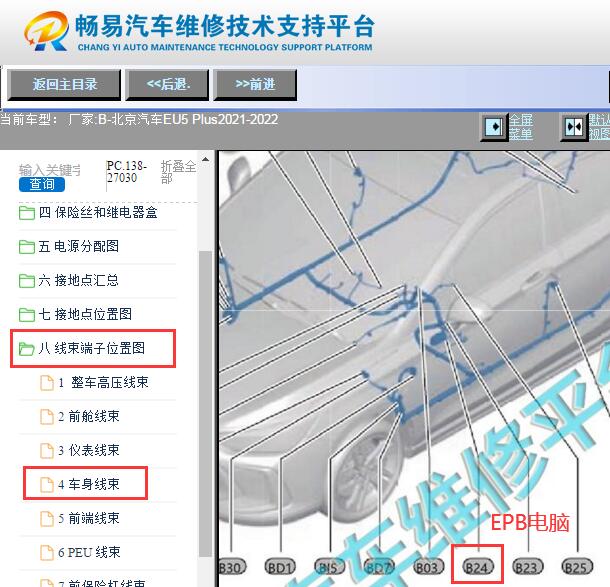Open document 3 仪表线束
This screenshot has height=587, width=610.
coord(89,450)
